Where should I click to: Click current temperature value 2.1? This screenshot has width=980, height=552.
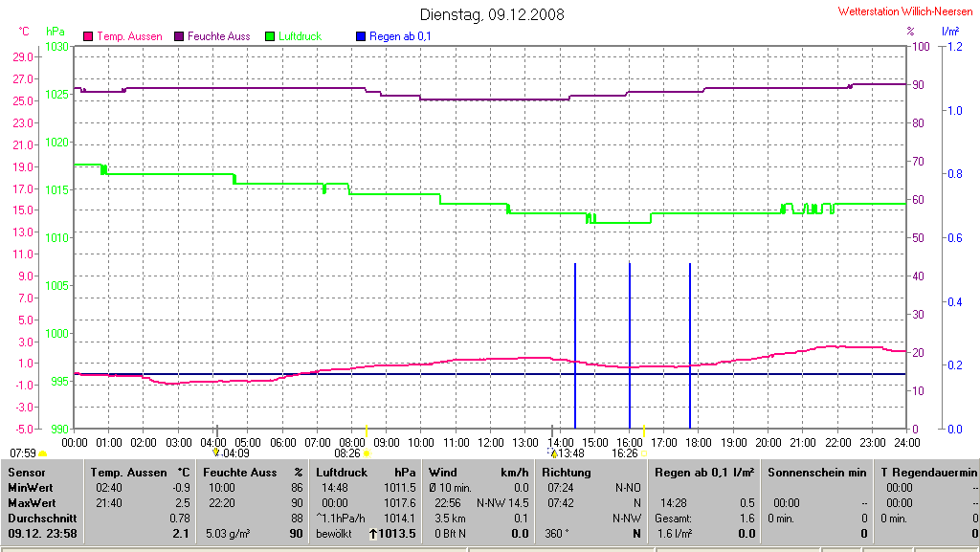tap(181, 534)
